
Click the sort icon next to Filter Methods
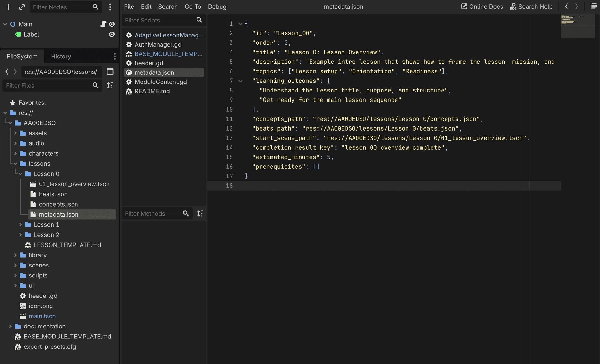tap(200, 213)
